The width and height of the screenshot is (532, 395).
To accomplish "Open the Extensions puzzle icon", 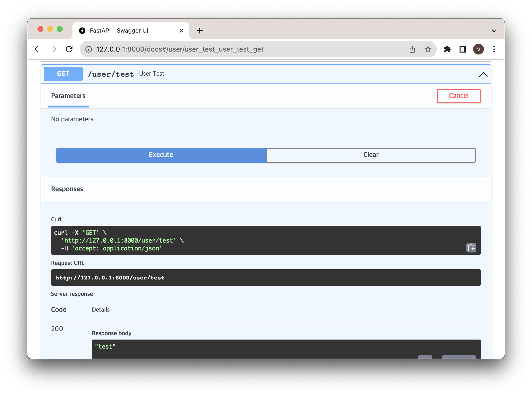I will coord(447,49).
